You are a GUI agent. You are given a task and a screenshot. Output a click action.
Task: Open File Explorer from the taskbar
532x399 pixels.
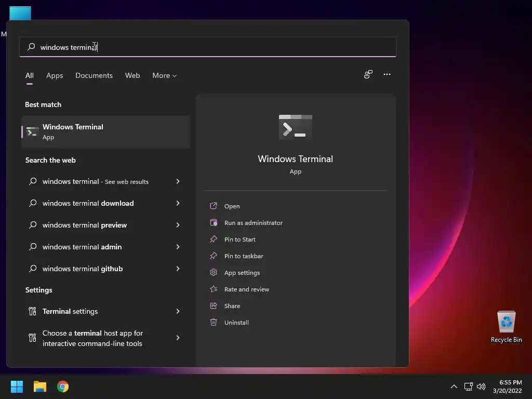(x=39, y=387)
